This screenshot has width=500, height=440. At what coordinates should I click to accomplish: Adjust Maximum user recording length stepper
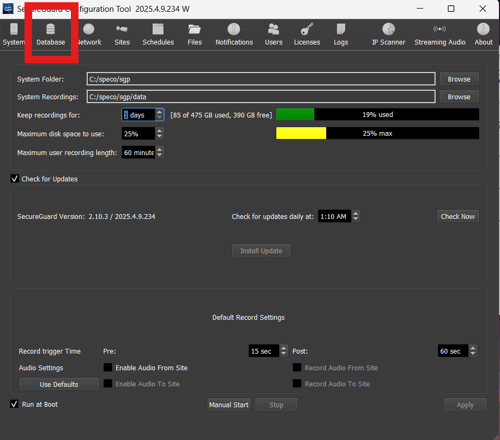[160, 152]
